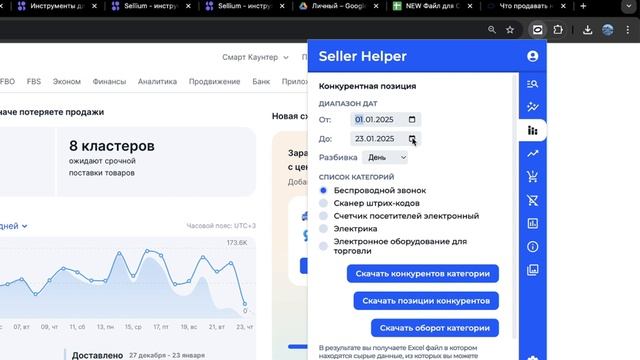This screenshot has height=360, width=640.
Task: Open calendar picker for the До date
Action: pos(412,139)
